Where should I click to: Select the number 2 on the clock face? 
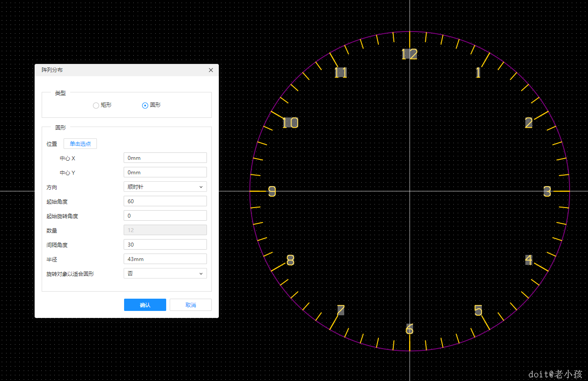pyautogui.click(x=529, y=123)
